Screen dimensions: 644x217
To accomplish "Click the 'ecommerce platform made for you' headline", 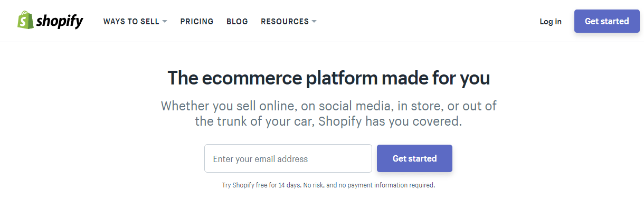I will pyautogui.click(x=328, y=78).
